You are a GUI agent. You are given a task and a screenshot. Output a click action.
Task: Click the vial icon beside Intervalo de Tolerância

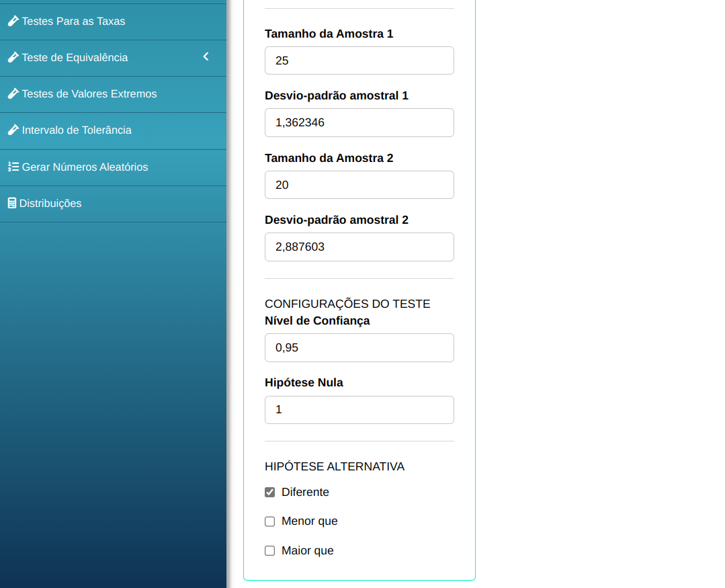13,130
